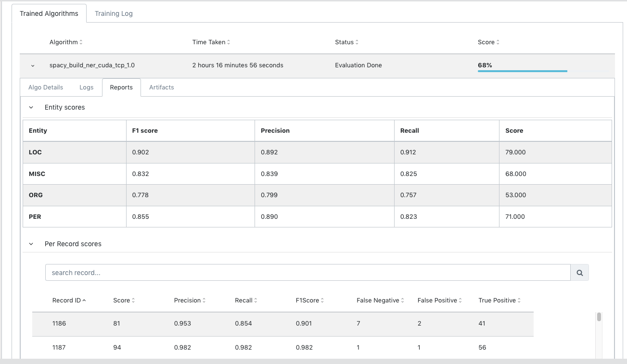Collapse the spacy_build_ner_cuda_tcp_1.0 row

pos(32,65)
